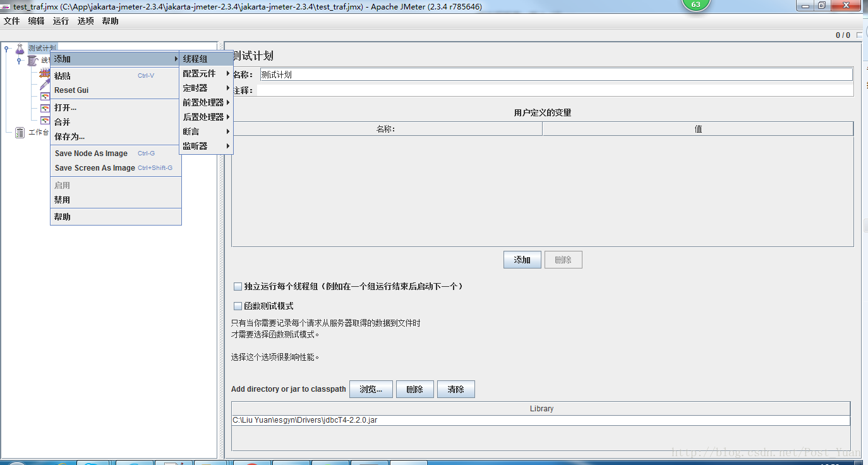Image resolution: width=868 pixels, height=465 pixels.
Task: Choose 保存为... in the context menu
Action: tap(116, 136)
